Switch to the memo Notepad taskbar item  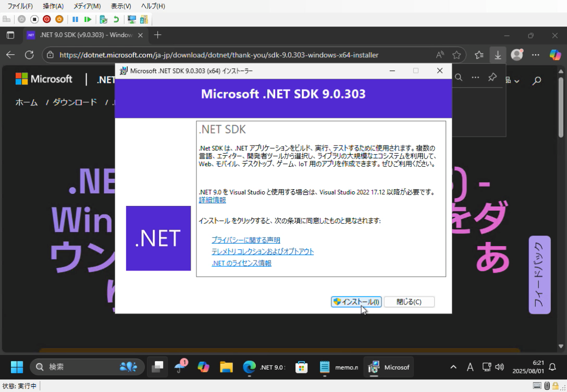[x=338, y=367]
